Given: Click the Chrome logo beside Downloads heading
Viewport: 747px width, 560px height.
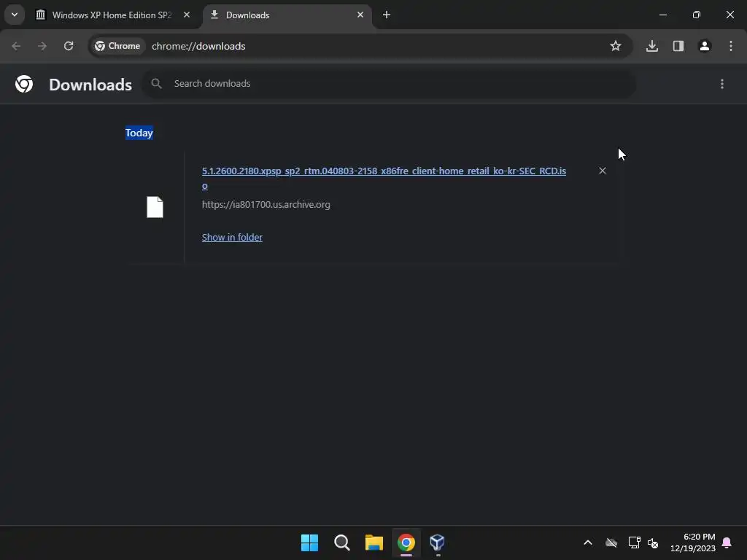Looking at the screenshot, I should point(24,84).
